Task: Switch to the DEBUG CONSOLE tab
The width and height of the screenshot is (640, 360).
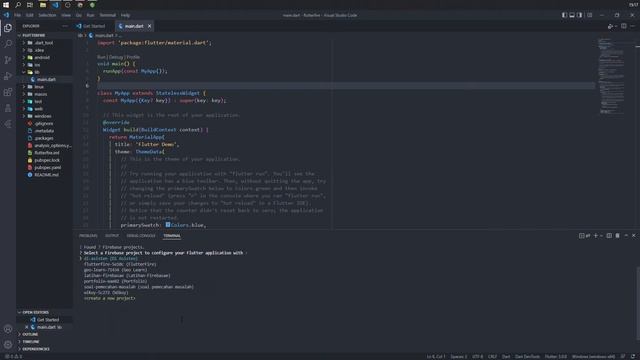Action: [141, 236]
